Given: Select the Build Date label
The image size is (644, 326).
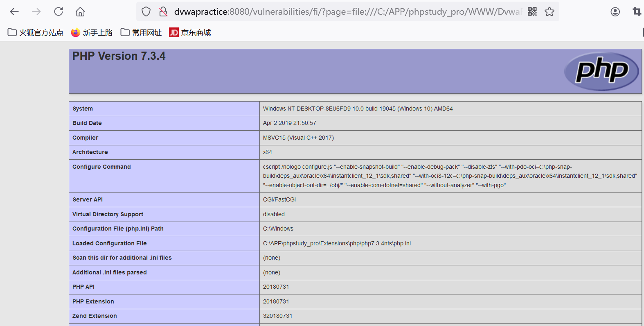Looking at the screenshot, I should pyautogui.click(x=87, y=123).
